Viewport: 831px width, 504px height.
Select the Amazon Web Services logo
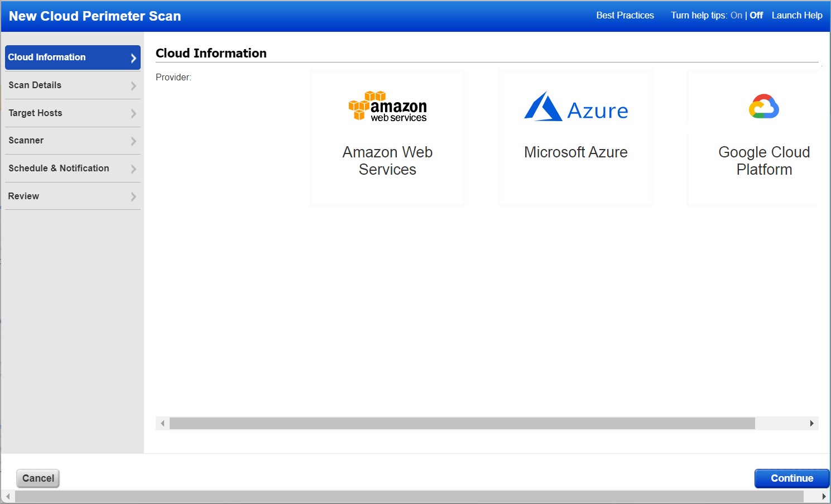point(388,106)
